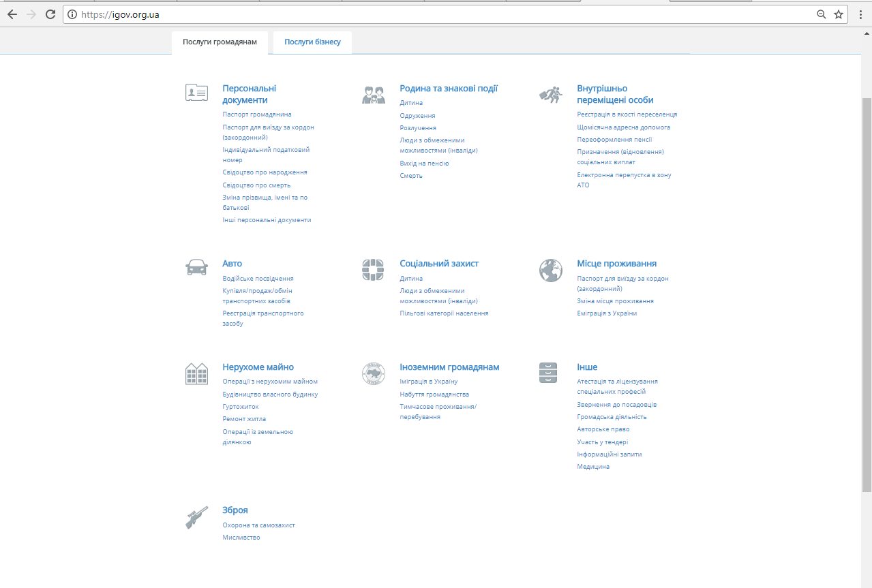Click the family icon beside Родина та знакові події
872x588 pixels.
tap(374, 94)
